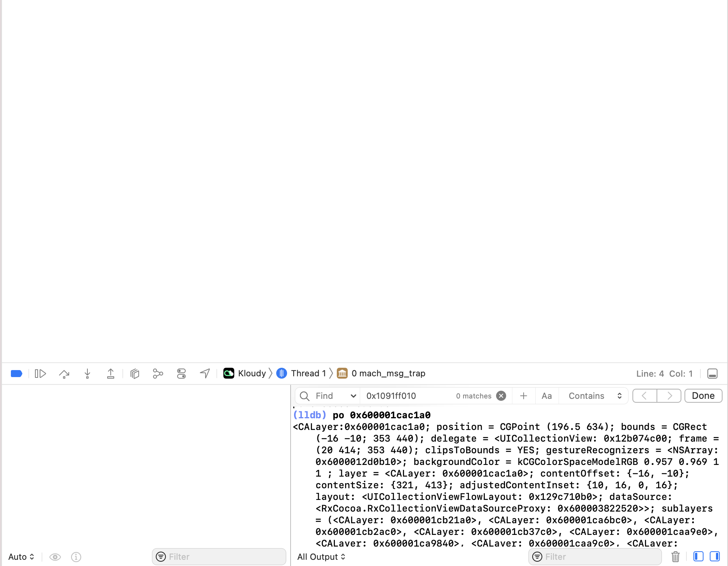Click the print description info icon

coord(76,557)
